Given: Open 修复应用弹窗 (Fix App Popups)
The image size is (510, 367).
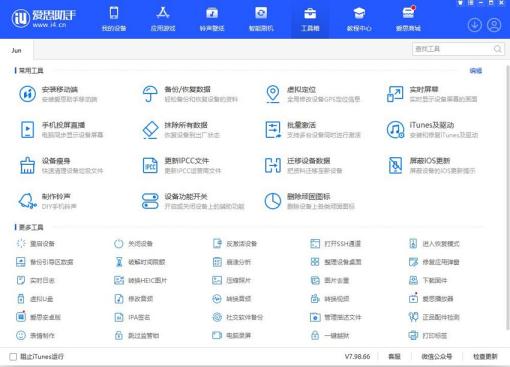Looking at the screenshot, I should 434,262.
